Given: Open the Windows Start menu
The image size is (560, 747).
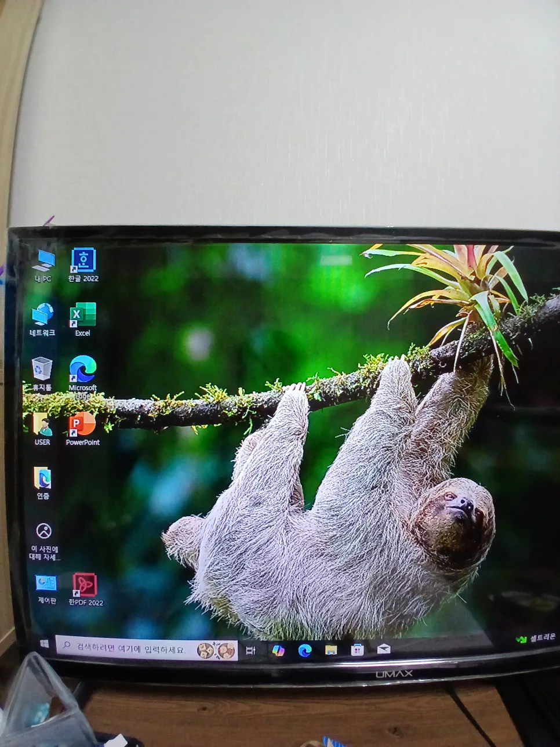Looking at the screenshot, I should pos(44,644).
